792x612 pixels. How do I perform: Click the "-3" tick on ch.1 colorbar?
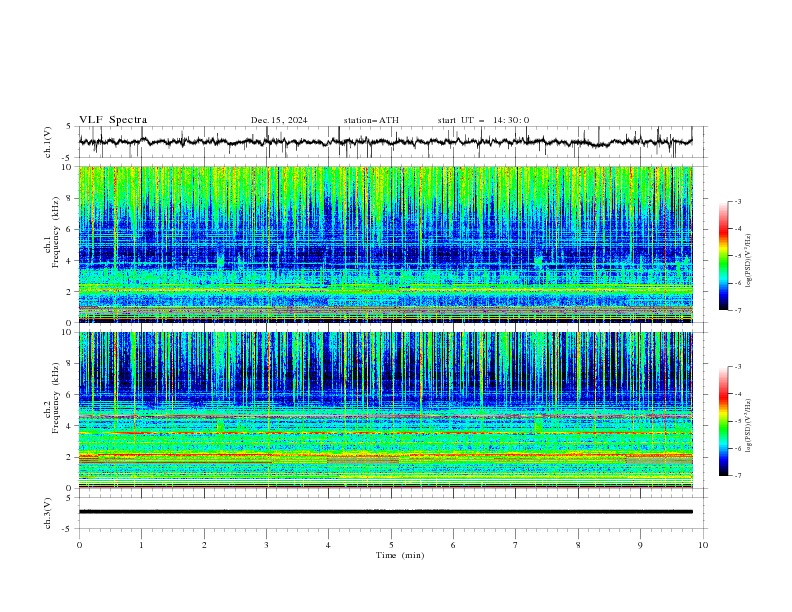coord(737,201)
